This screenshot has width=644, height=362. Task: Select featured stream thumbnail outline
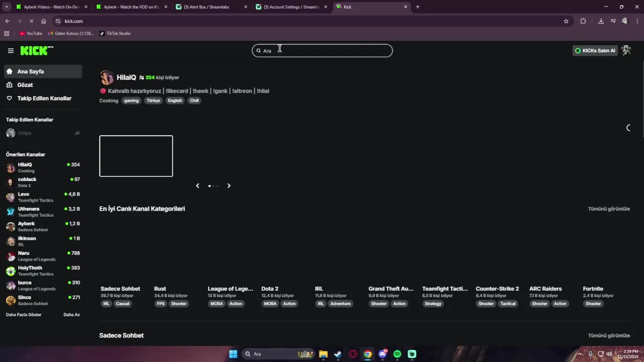pyautogui.click(x=136, y=156)
